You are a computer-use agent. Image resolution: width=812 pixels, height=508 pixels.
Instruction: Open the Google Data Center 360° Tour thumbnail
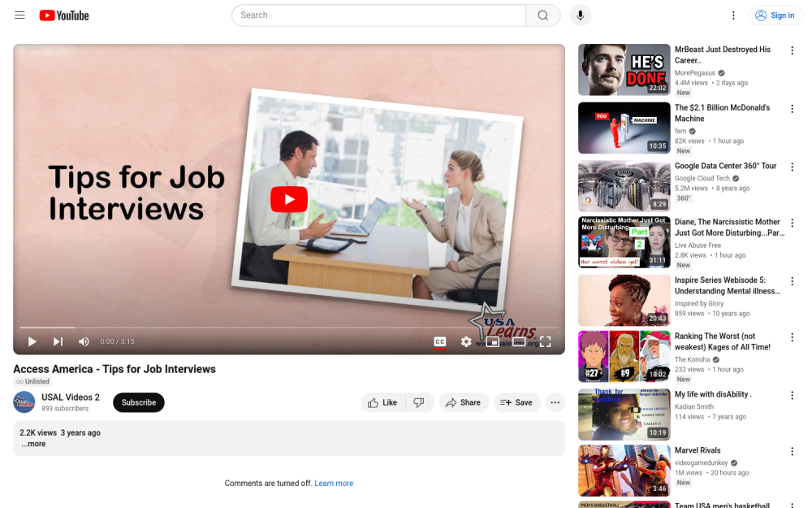pos(624,185)
